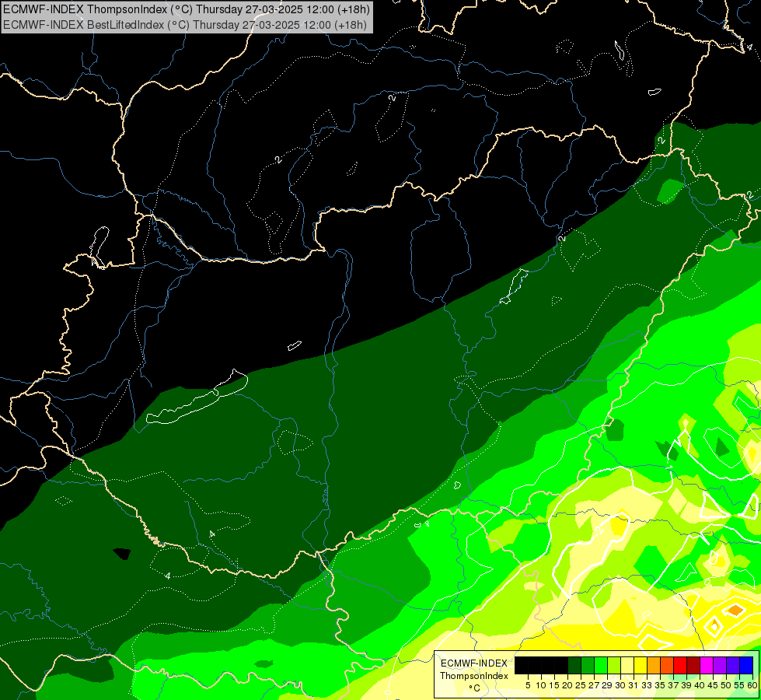
Task: Select the black 15–20 legend swatch
Action: coord(561,665)
